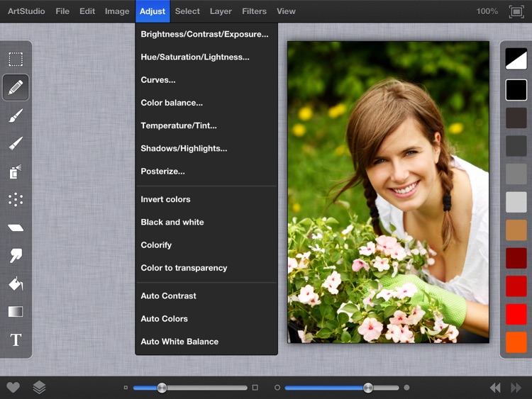This screenshot has width=532, height=399.
Task: Choose Brightness/Contrast/Exposure...
Action: pyautogui.click(x=206, y=34)
